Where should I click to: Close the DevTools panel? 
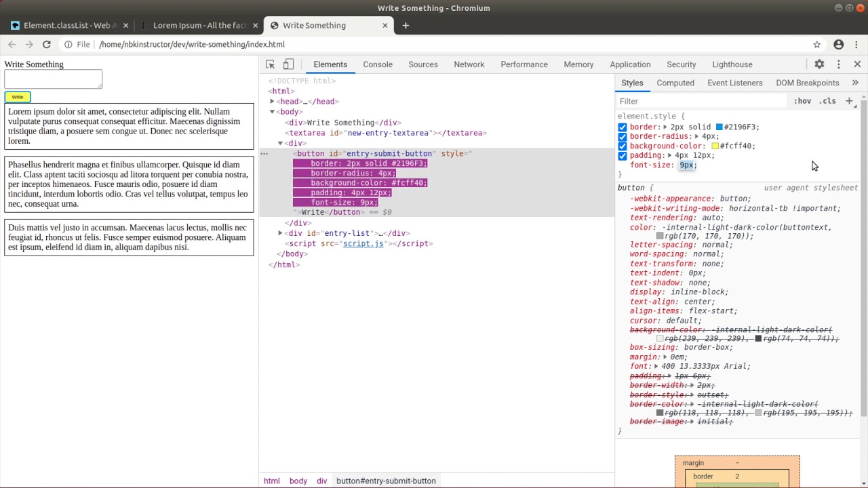(857, 64)
